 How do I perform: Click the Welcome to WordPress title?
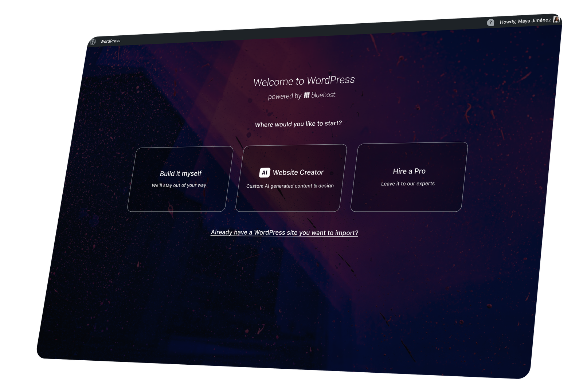(305, 81)
